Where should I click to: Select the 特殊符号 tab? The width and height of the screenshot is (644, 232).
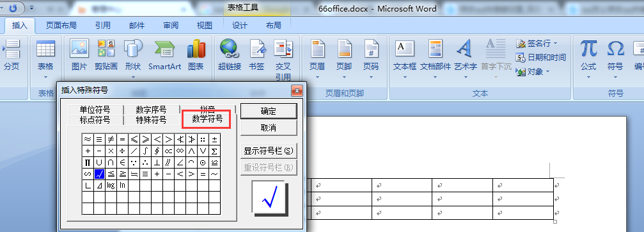(151, 120)
